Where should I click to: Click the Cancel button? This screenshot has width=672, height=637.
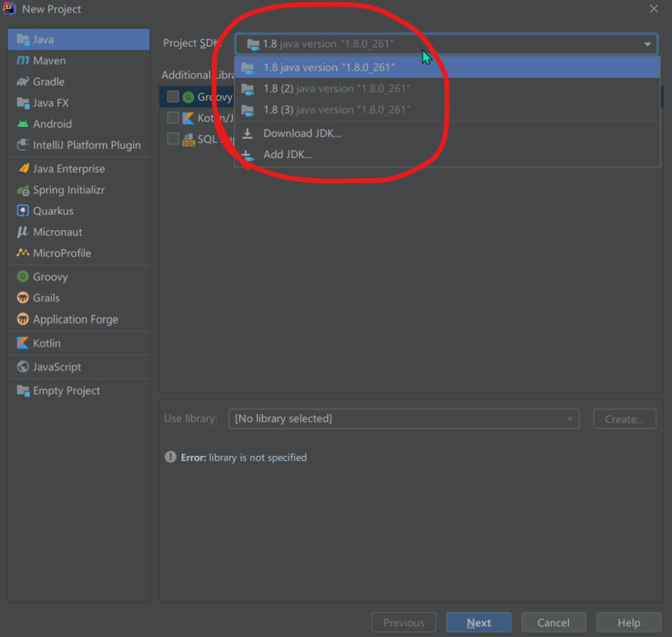pyautogui.click(x=553, y=623)
